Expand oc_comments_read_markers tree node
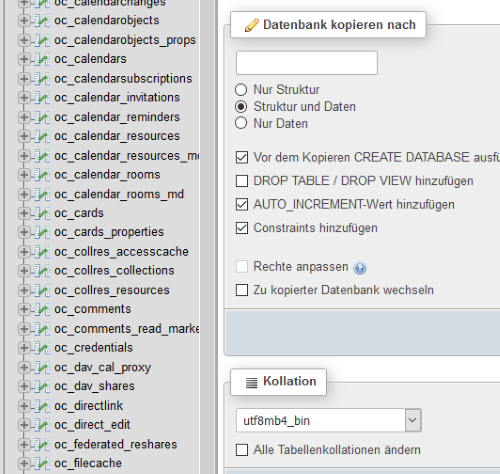Viewport: 500px width, 474px height. click(24, 329)
